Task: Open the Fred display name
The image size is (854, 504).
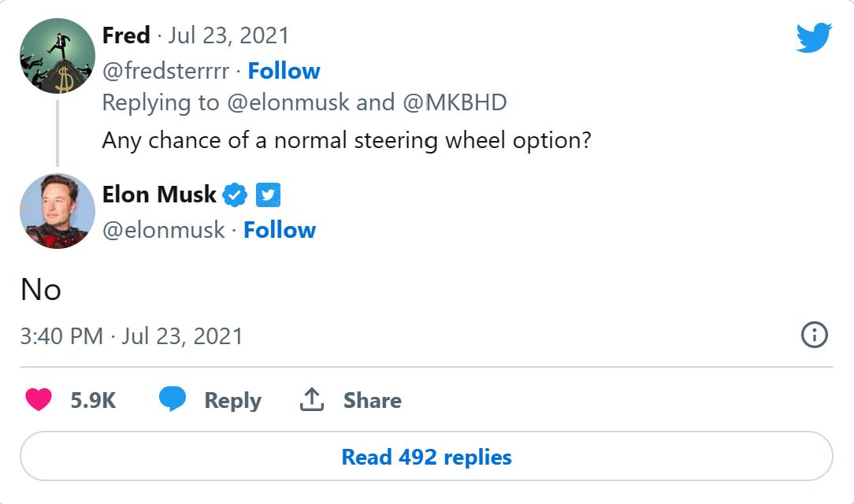Action: pos(126,35)
